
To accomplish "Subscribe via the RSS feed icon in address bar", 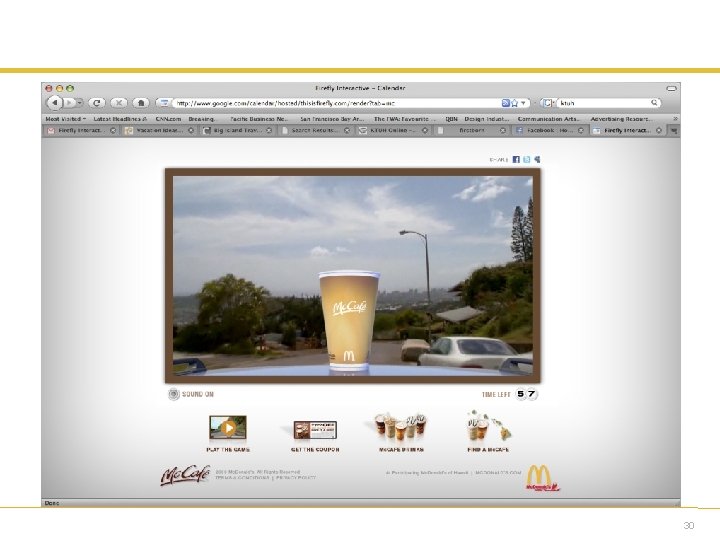I will click(506, 103).
